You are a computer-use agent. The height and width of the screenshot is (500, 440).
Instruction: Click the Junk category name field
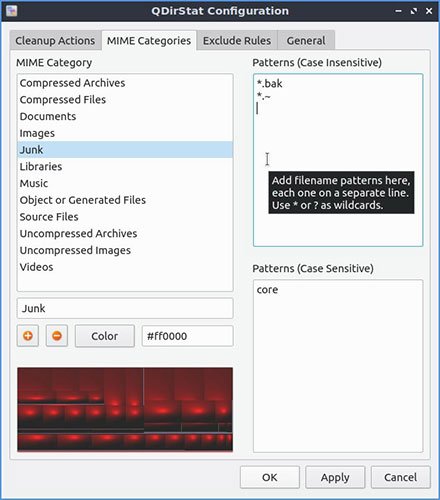(x=125, y=308)
